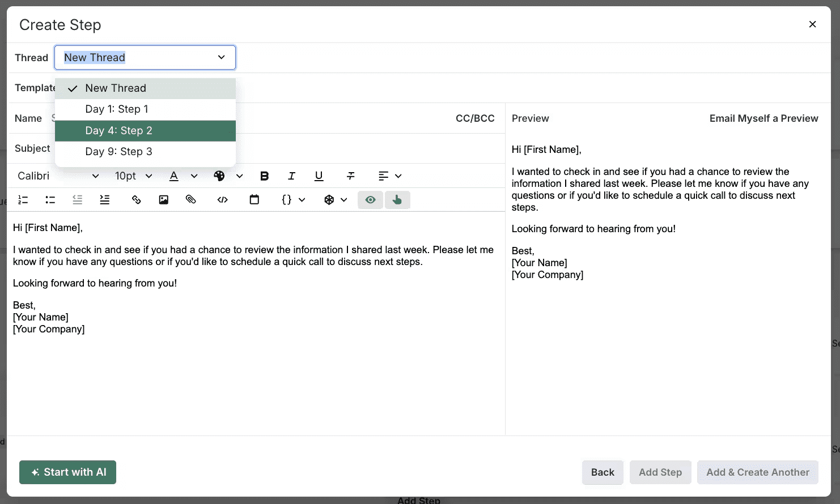Insert a code snippet
The image size is (840, 504).
pyautogui.click(x=222, y=199)
